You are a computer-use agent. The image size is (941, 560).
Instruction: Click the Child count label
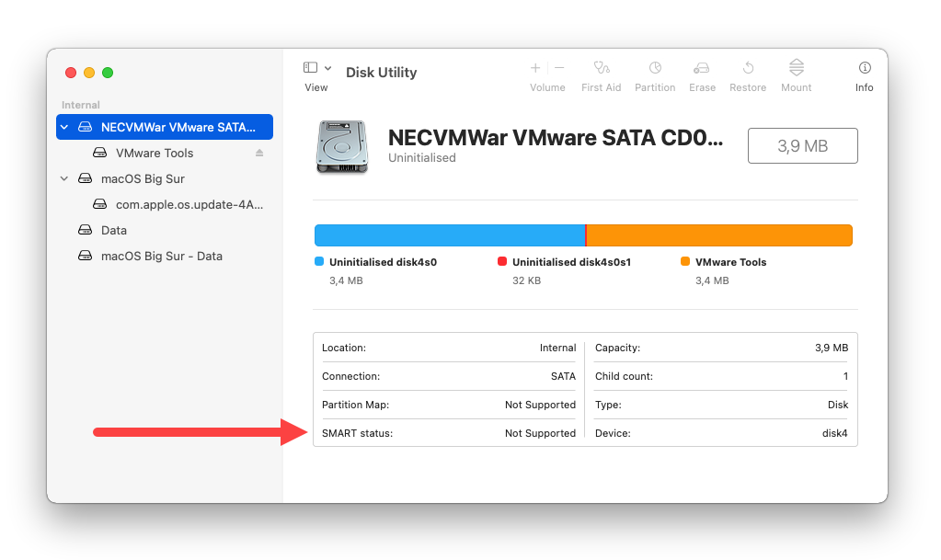pos(625,376)
